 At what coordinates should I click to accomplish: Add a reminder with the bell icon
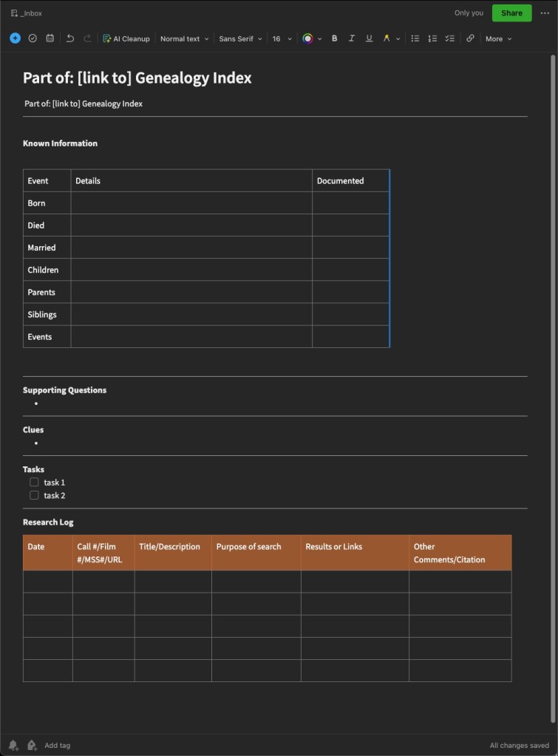pos(13,745)
